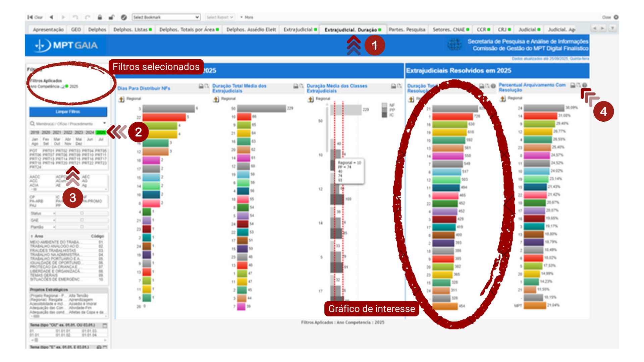Toggle the PRT10 regional filter
Image resolution: width=644 pixels, height=362 pixels.
coord(88,155)
